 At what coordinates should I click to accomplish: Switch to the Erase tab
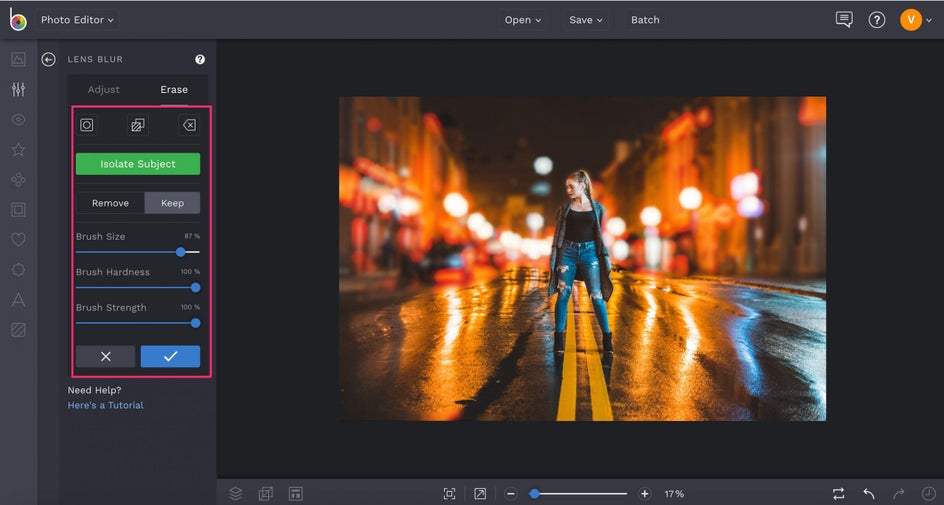[174, 90]
